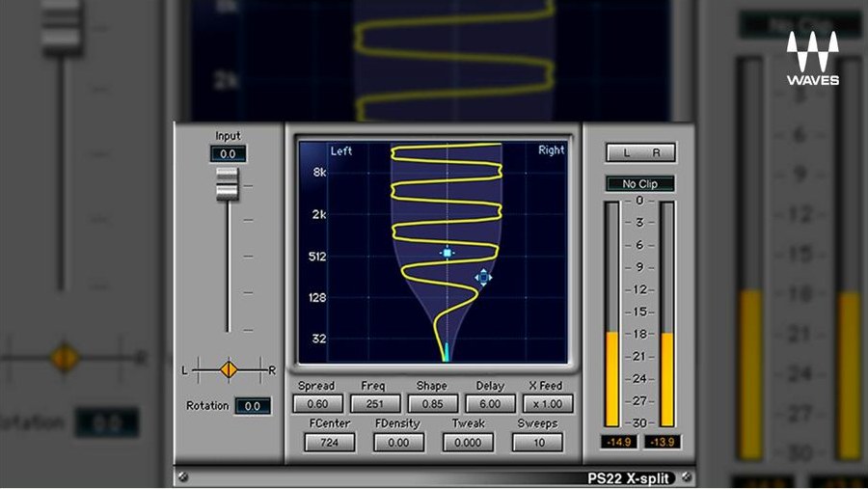Select the four-arrow move handle on graph
Viewport: 868px width, 489px height.
pos(483,278)
